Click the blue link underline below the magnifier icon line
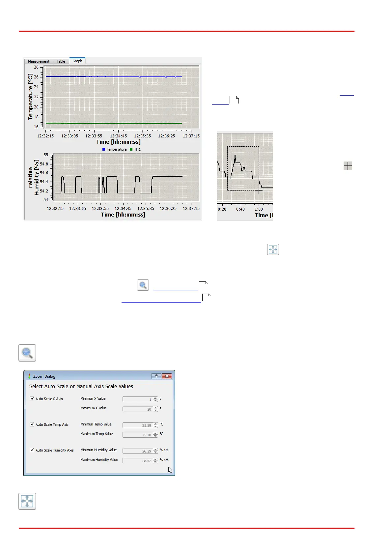 tap(161, 302)
